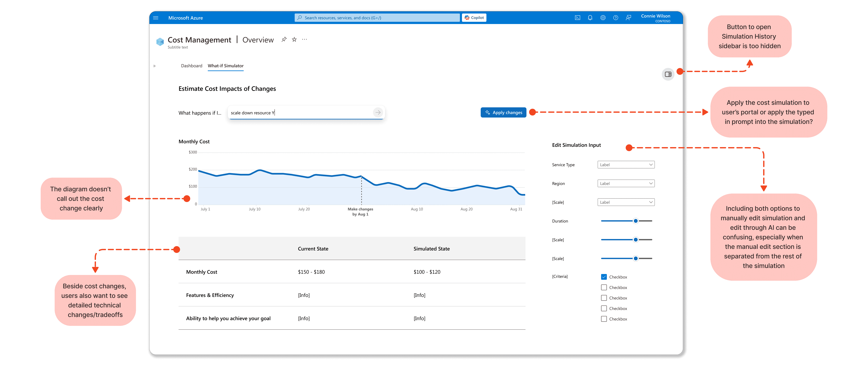Open the hamburger menu in Azure header

(156, 18)
